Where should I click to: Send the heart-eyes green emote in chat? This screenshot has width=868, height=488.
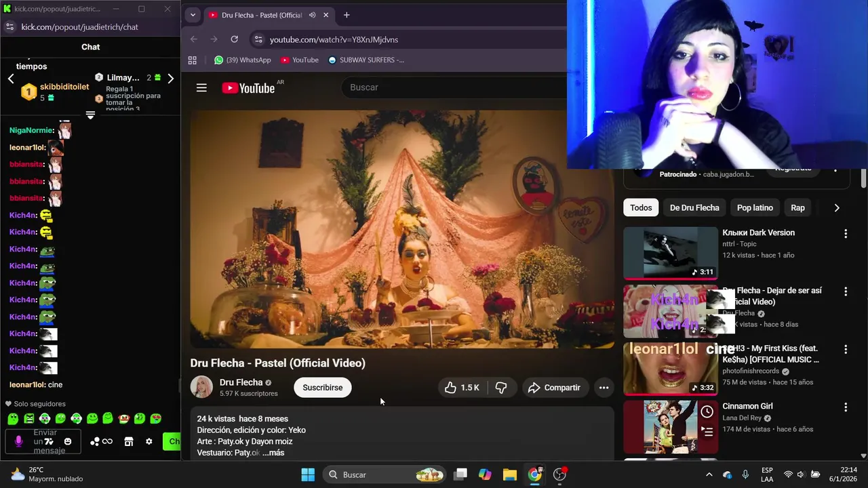155,419
